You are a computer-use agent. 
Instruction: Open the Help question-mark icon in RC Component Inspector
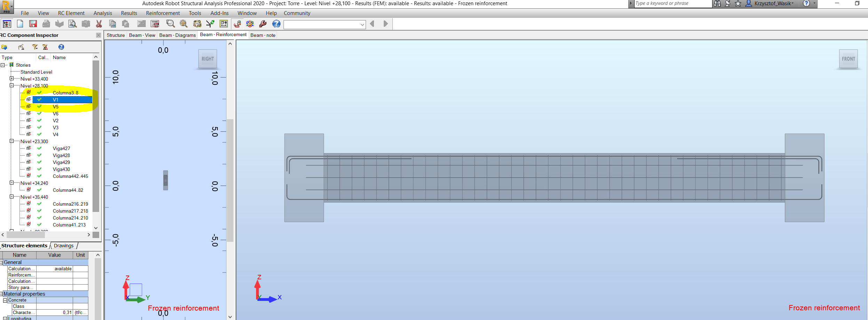(61, 47)
